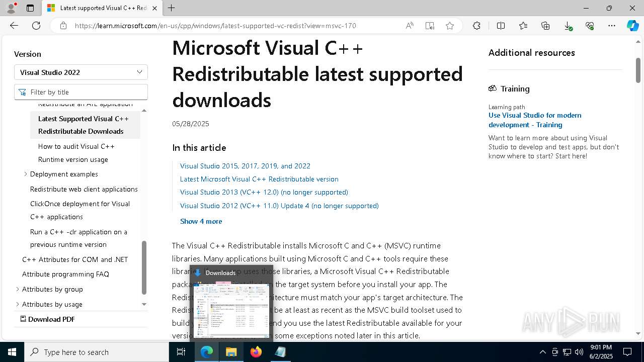
Task: Select the Latest supported Visual C++ tab
Action: pyautogui.click(x=102, y=8)
